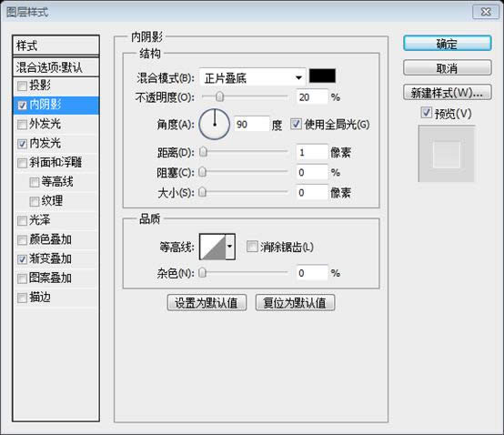Click the 新建样式 new style button
The height and width of the screenshot is (435, 504).
447,93
